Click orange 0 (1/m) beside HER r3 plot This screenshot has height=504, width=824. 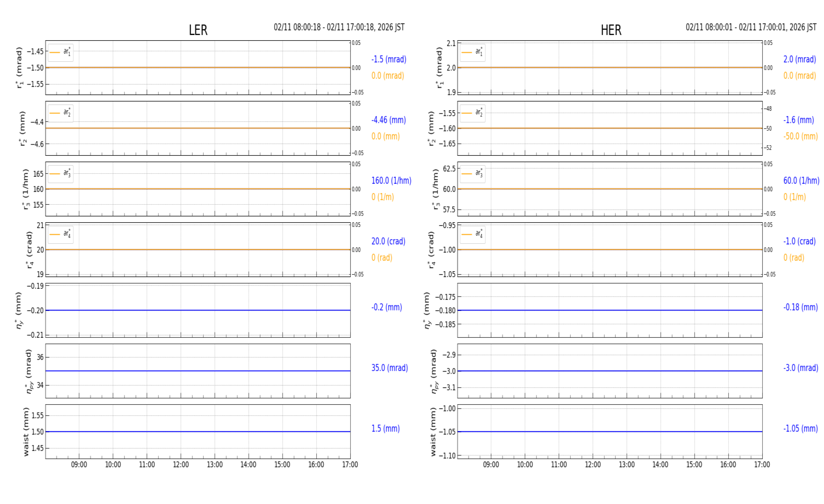pos(794,197)
